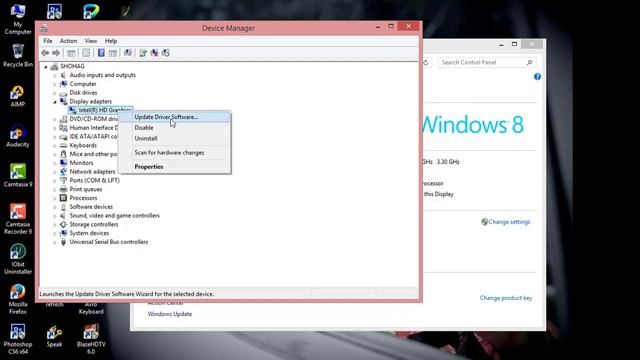Expand the Network adapters node

(x=55, y=172)
